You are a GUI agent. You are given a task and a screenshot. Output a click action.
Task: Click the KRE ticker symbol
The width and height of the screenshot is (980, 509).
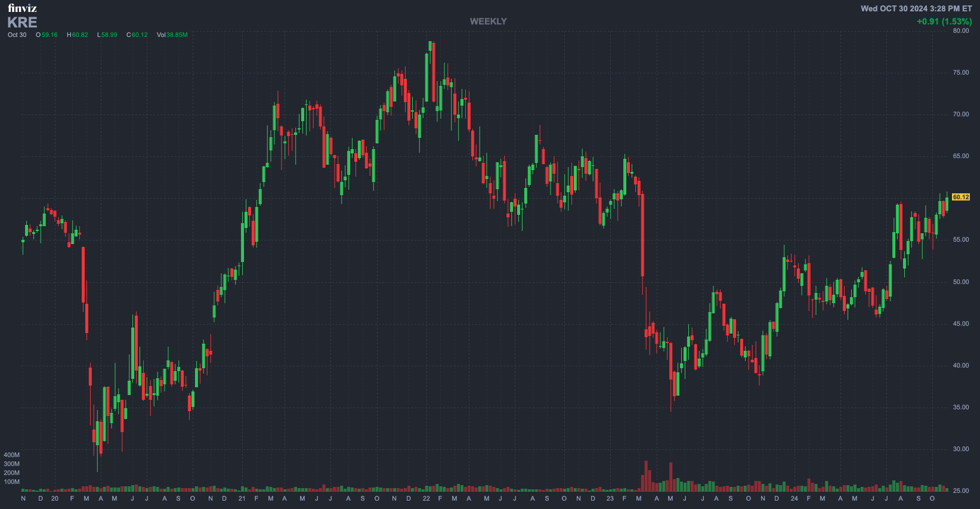pyautogui.click(x=22, y=23)
